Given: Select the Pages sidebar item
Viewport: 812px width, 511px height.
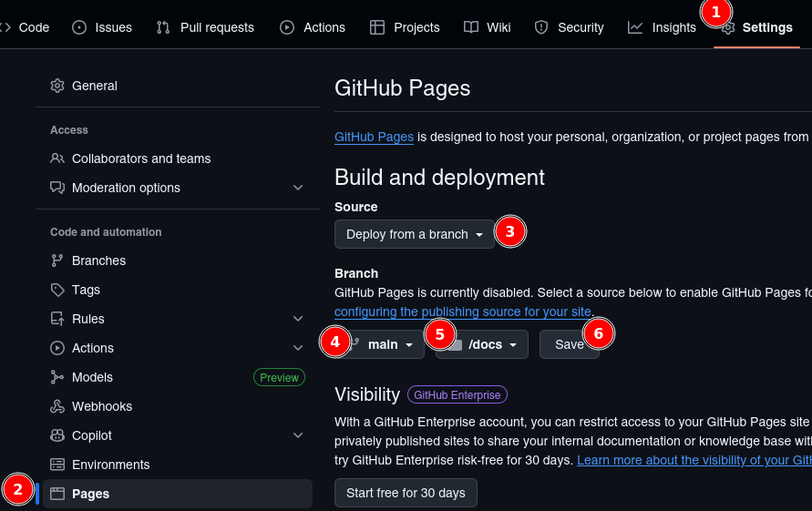Looking at the screenshot, I should point(178,494).
